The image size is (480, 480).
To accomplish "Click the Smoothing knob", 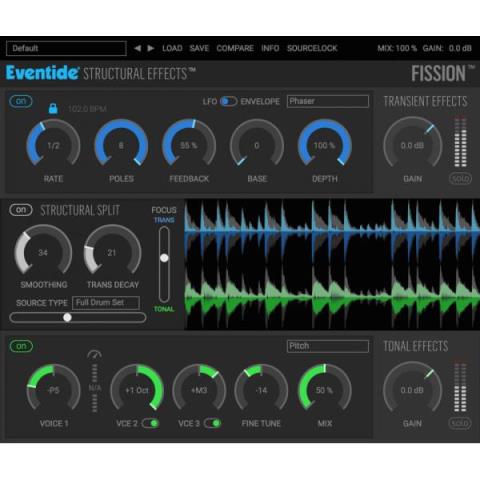I will pyautogui.click(x=43, y=251).
